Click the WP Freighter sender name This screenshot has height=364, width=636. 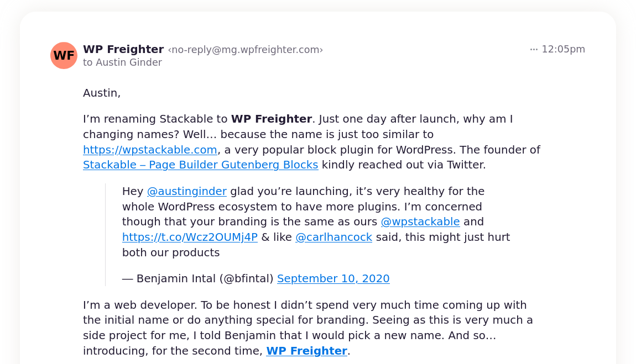point(123,49)
